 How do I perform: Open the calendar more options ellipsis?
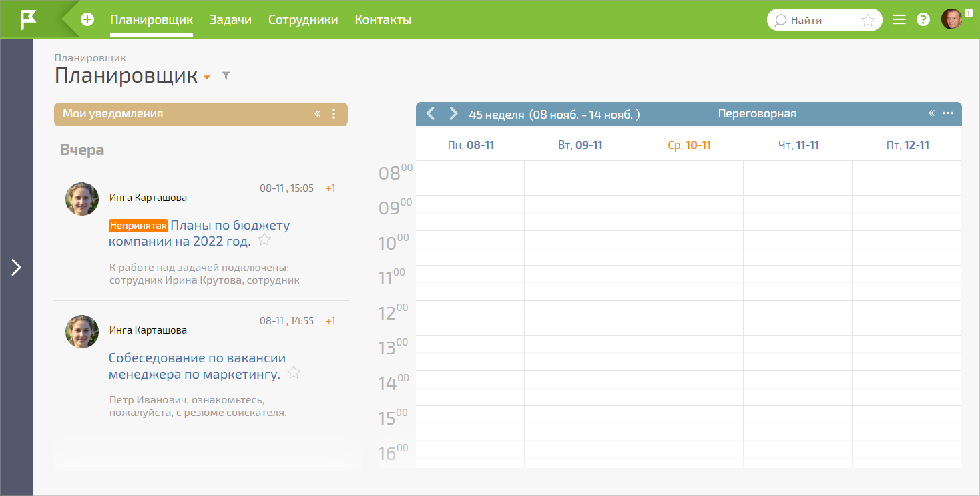[x=948, y=113]
